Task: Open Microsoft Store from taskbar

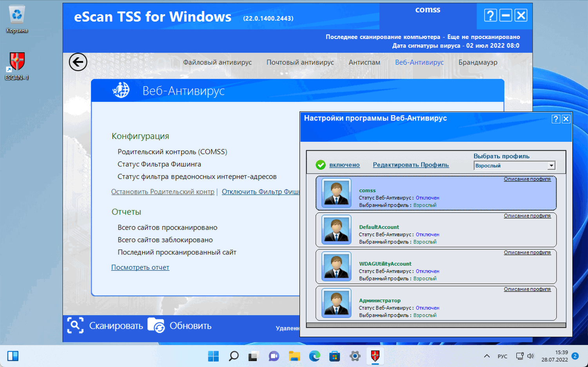Action: [334, 356]
